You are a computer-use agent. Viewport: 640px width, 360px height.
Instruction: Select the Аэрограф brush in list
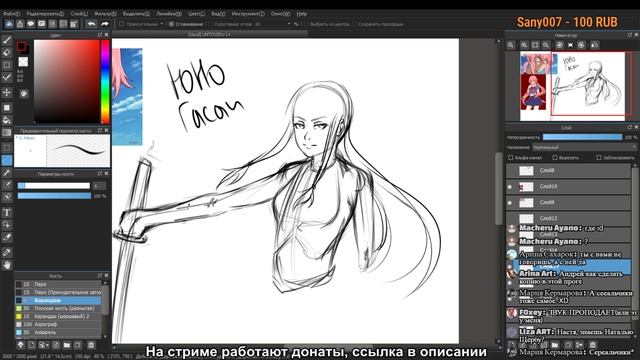point(58,324)
